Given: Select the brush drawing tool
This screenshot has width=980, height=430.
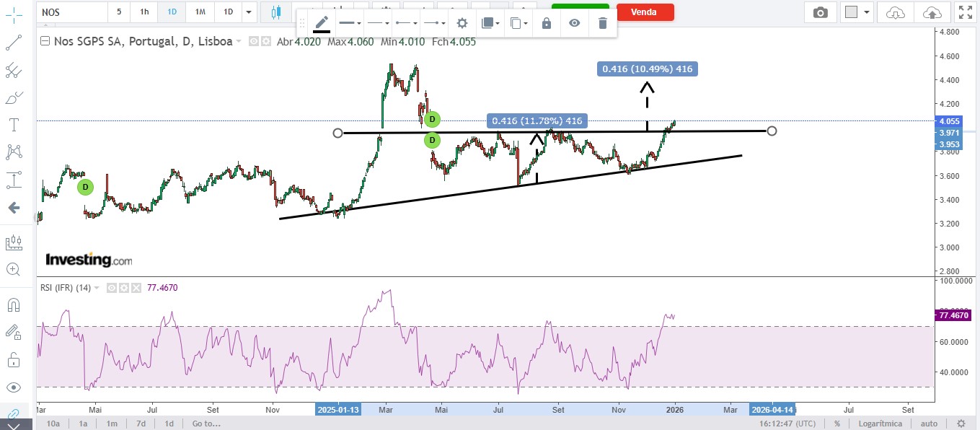Looking at the screenshot, I should pos(13,97).
